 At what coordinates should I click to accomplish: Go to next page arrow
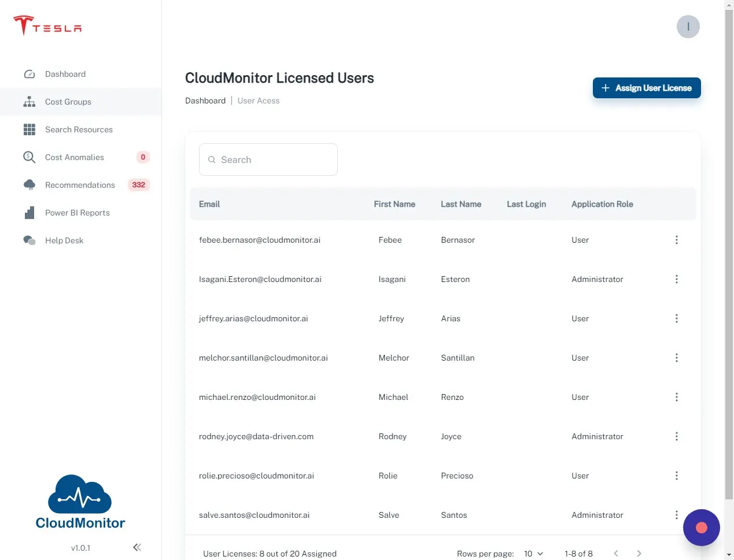tap(639, 554)
